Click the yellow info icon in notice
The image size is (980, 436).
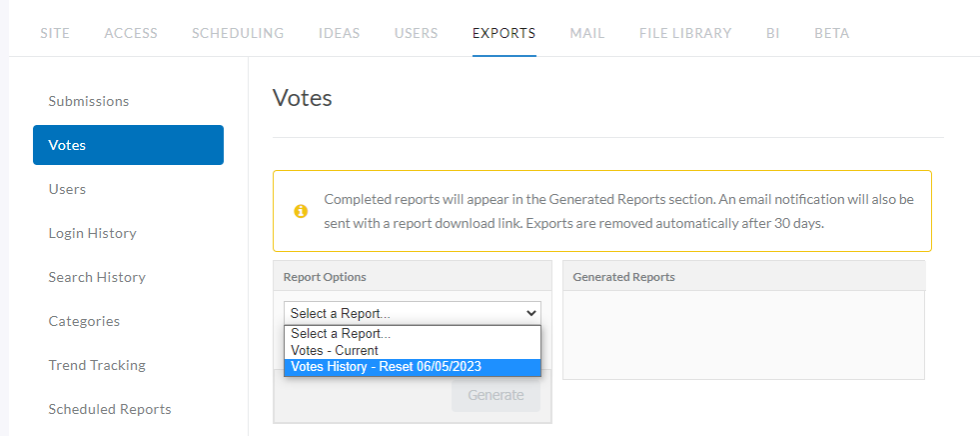301,211
